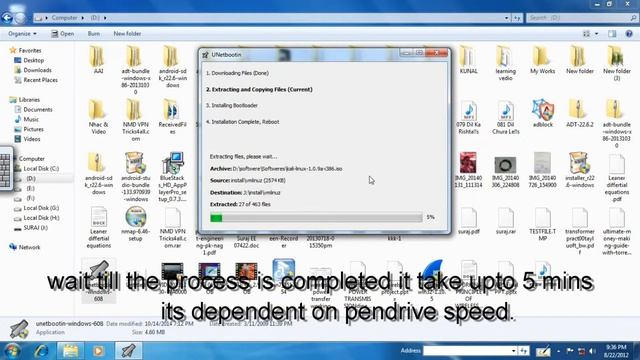Select the 079 Dil Ka Rishta MP3 file
The image size is (640, 360).
468,118
